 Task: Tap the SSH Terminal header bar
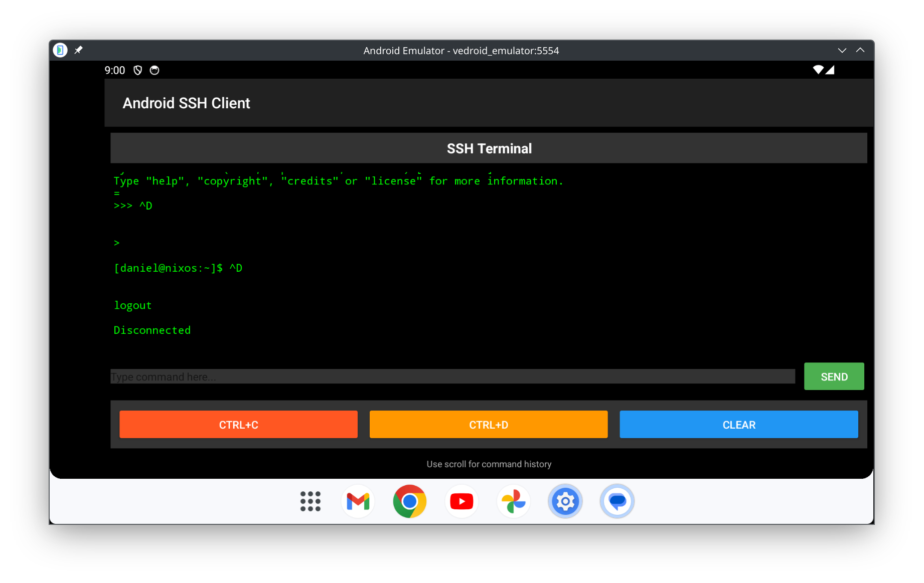pyautogui.click(x=489, y=148)
